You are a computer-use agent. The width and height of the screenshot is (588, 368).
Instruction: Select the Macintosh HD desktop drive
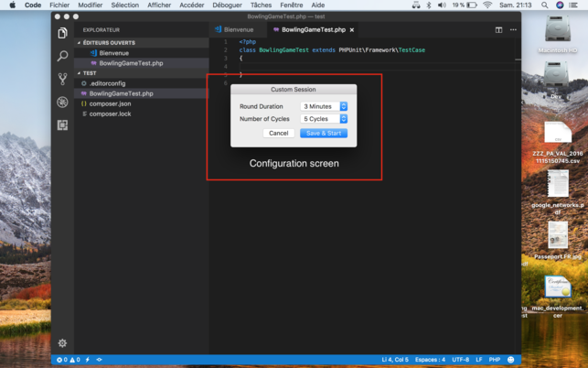[557, 34]
